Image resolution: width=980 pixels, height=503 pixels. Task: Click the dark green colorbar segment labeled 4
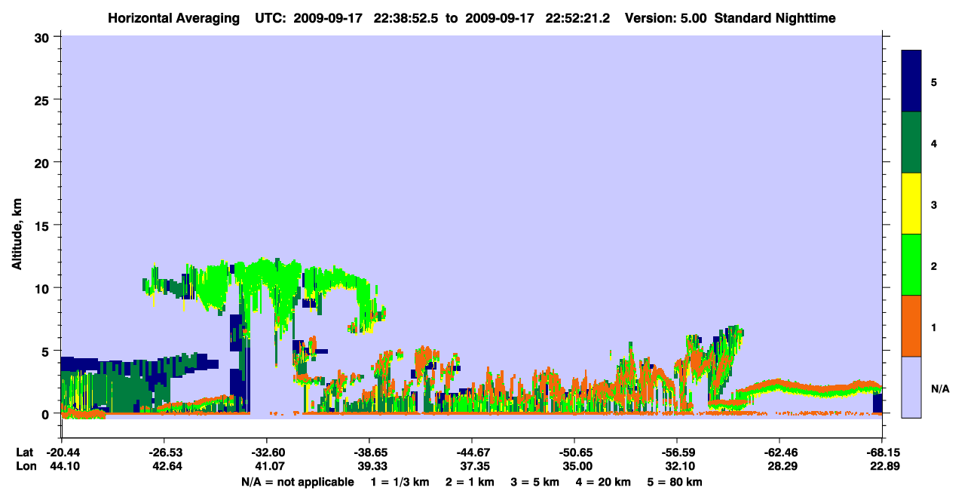click(x=911, y=143)
